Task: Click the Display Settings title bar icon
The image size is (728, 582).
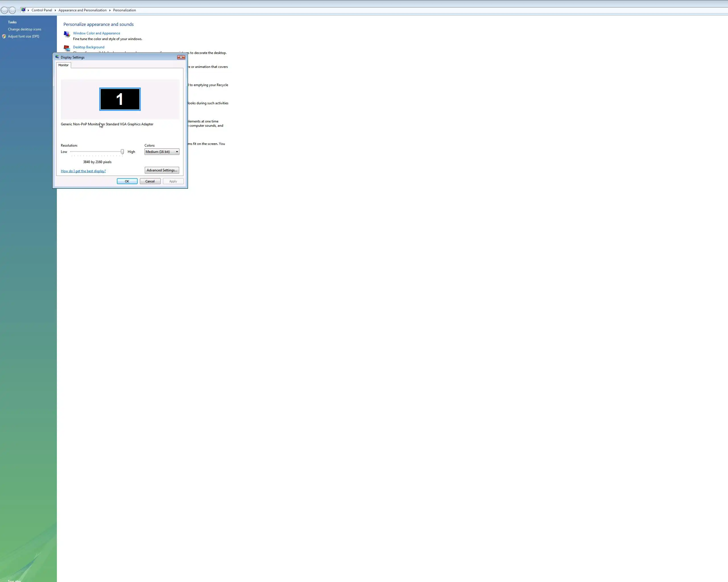Action: (x=57, y=57)
